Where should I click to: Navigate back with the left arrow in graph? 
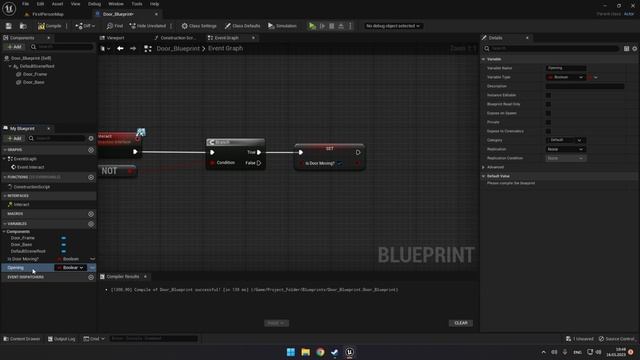pos(120,48)
